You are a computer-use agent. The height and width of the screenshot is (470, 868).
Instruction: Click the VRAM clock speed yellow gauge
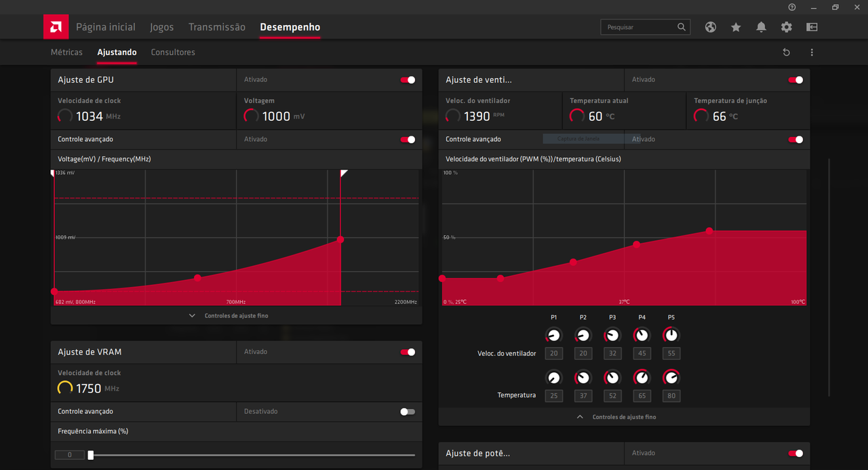(x=65, y=388)
